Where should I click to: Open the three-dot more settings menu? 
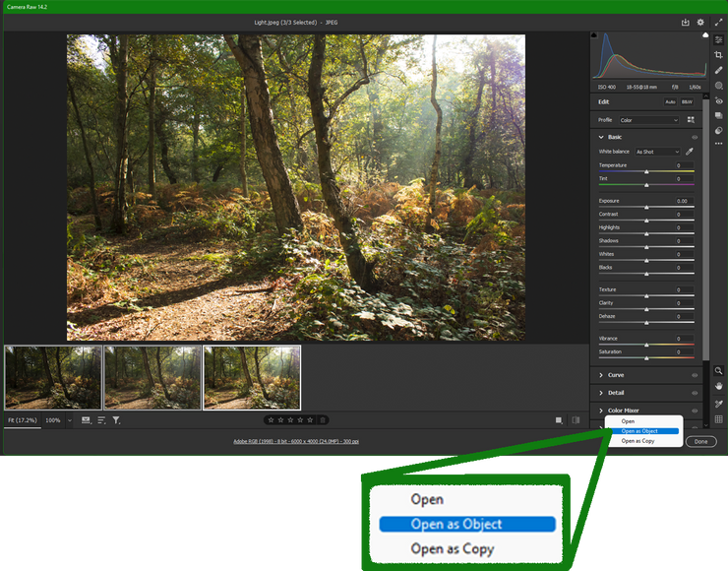click(719, 144)
